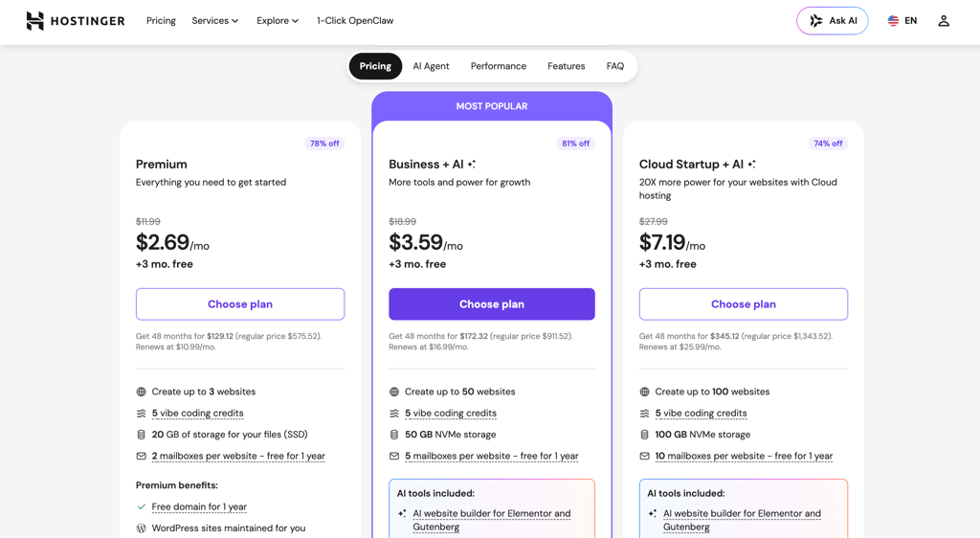This screenshot has height=538, width=980.
Task: Expand the Explore dropdown menu
Action: [278, 21]
